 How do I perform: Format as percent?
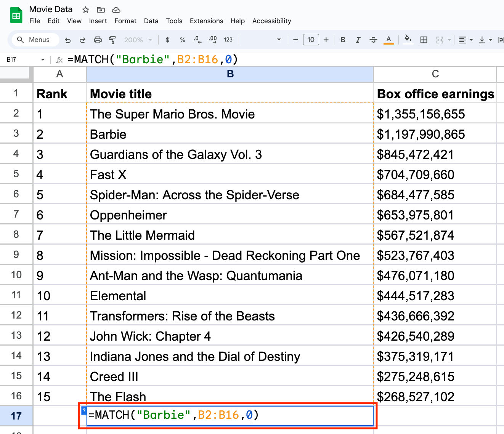(x=183, y=40)
